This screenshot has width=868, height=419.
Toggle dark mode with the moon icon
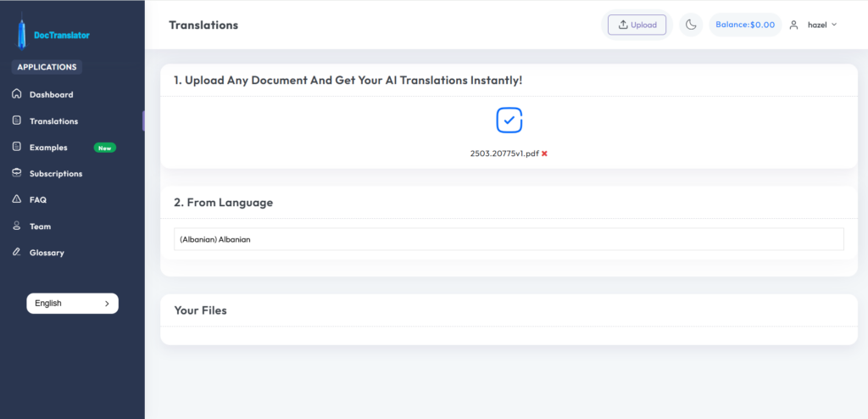[x=691, y=25]
